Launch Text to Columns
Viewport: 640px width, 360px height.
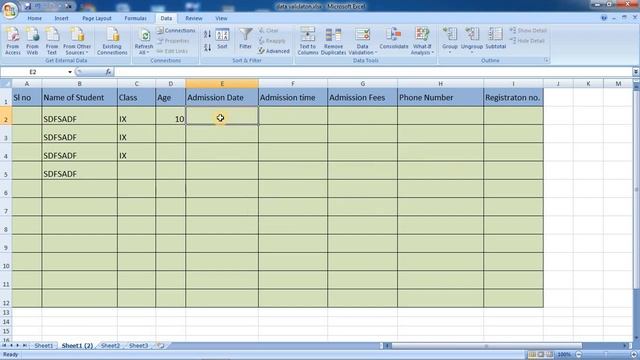point(307,41)
